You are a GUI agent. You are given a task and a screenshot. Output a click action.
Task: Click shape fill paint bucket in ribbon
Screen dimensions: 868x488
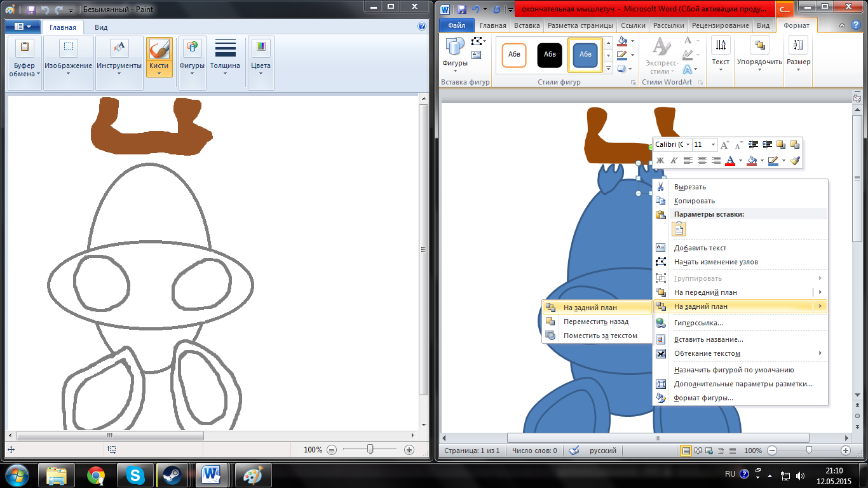[x=623, y=42]
